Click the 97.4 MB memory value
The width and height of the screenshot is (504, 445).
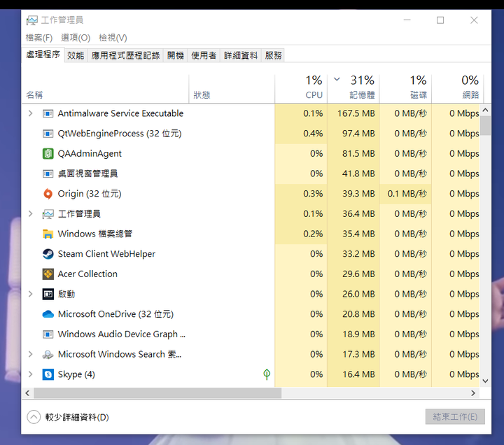[358, 134]
